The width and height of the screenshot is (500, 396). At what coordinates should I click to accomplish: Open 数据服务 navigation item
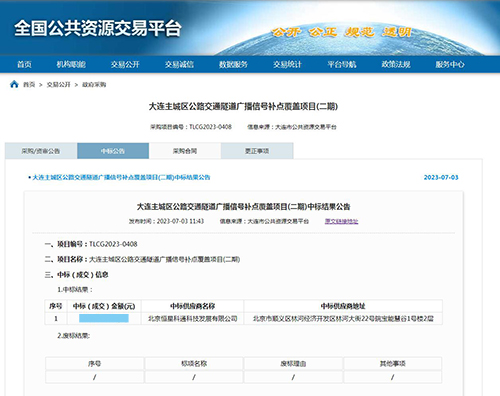click(x=233, y=64)
